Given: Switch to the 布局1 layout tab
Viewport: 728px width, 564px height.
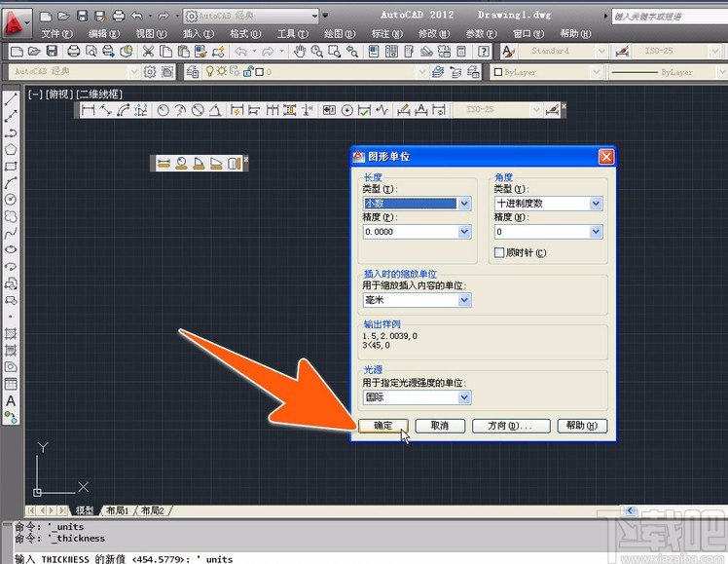Looking at the screenshot, I should [118, 510].
